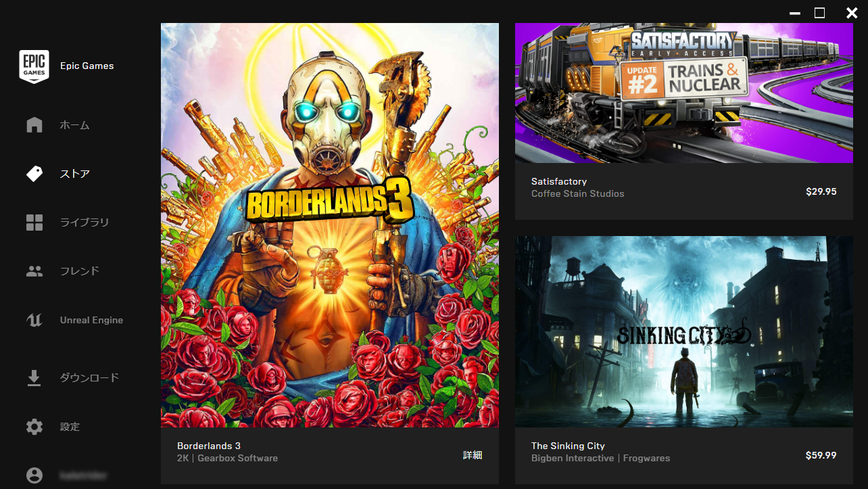
Task: Open the フレンド sidebar entry
Action: click(x=80, y=271)
